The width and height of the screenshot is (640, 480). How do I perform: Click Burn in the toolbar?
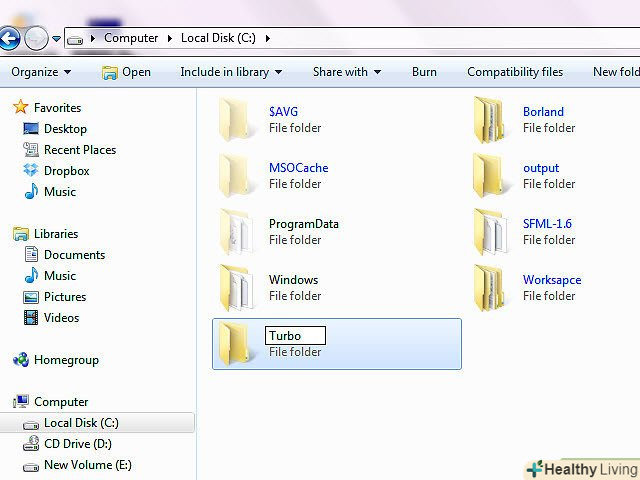424,72
